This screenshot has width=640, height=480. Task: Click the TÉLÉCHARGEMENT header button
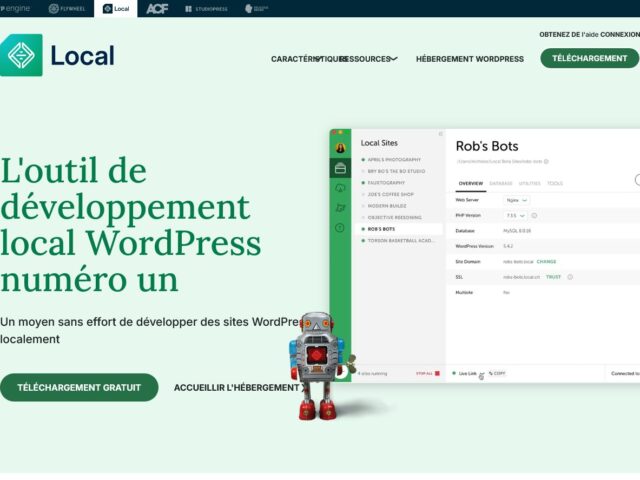pos(589,58)
